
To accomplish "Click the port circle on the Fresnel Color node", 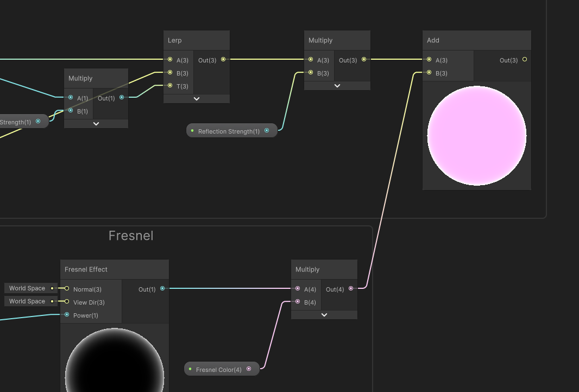I will (249, 369).
